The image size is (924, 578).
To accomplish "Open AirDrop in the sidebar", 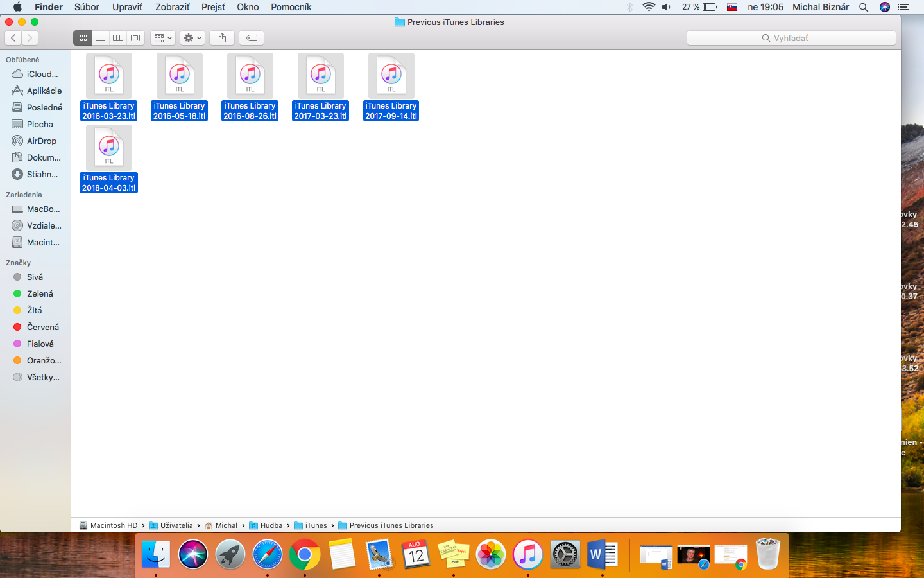I will [35, 141].
